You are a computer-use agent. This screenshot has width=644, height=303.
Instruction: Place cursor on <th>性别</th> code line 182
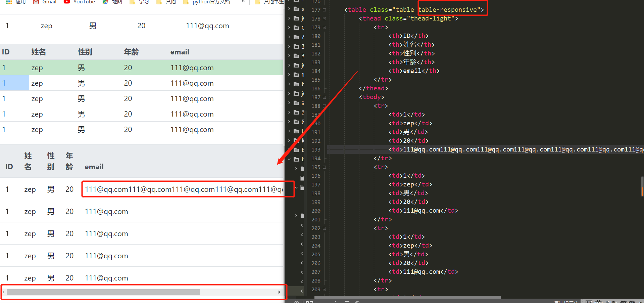[411, 53]
